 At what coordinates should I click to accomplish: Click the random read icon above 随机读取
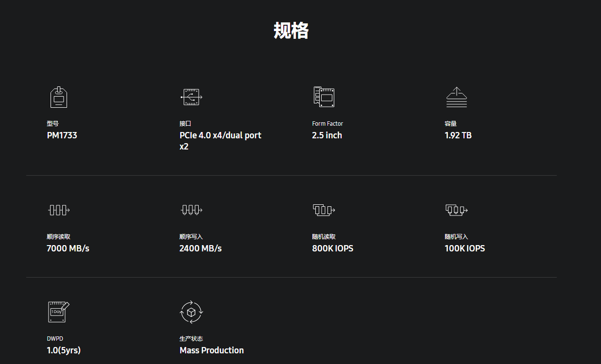pos(324,210)
